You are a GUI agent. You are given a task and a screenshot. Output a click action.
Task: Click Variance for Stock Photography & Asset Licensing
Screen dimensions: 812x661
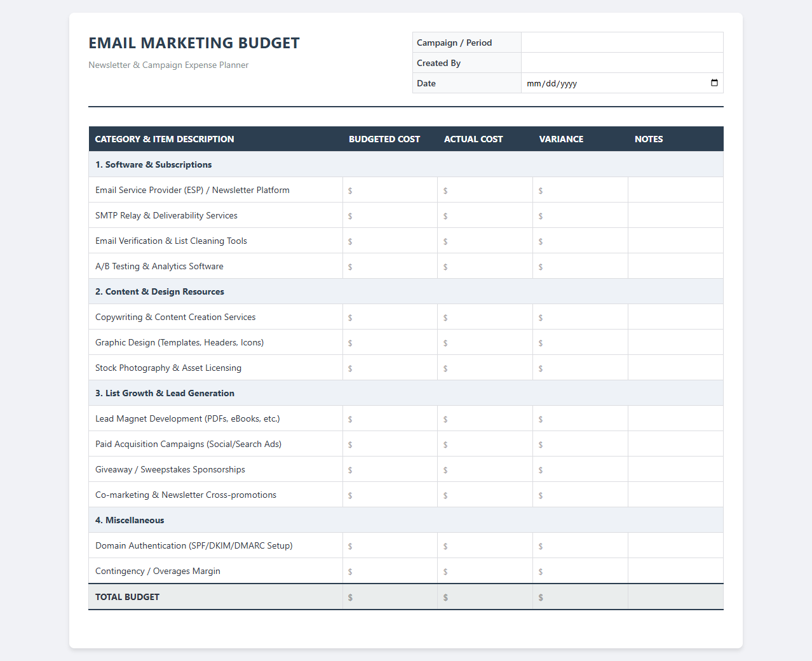pyautogui.click(x=581, y=368)
